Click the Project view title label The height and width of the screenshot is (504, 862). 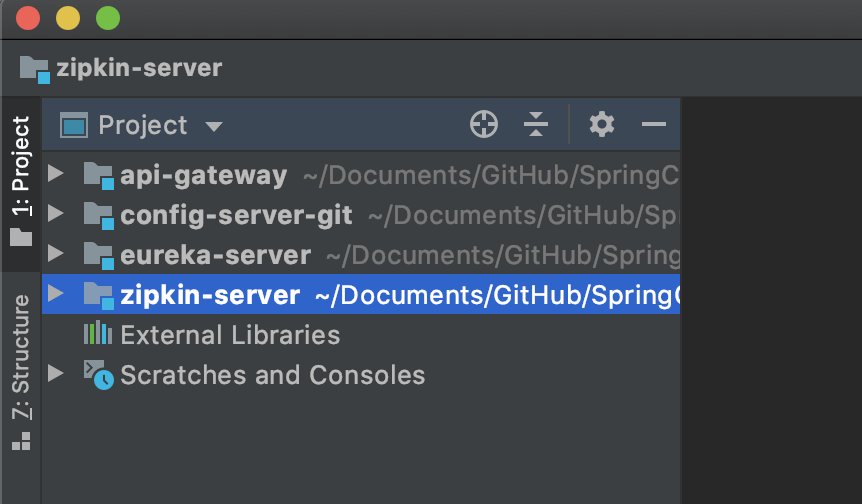point(143,125)
